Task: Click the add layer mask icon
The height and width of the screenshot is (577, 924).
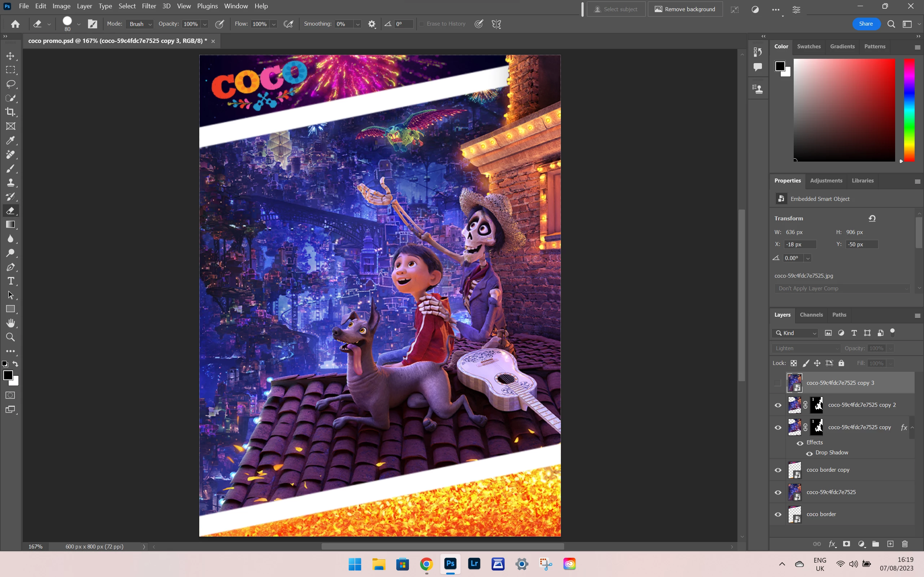Action: click(x=846, y=544)
